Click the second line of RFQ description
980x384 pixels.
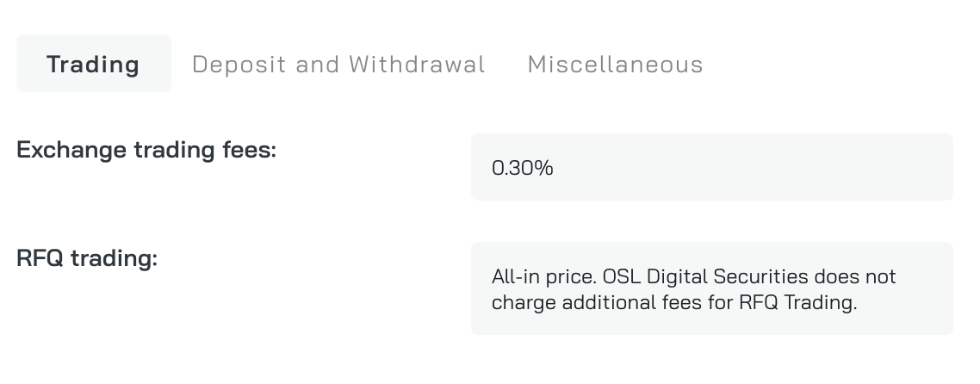(674, 303)
